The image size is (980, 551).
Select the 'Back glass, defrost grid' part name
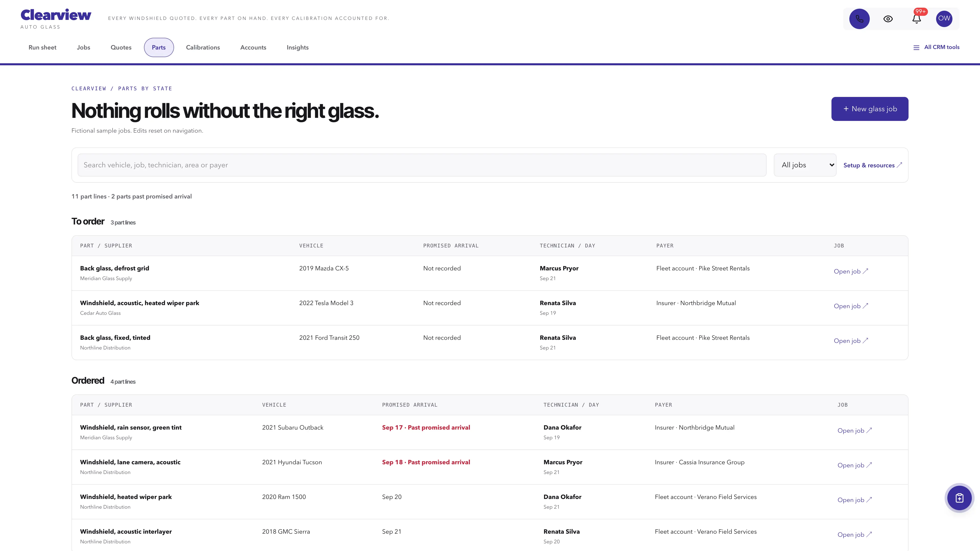click(115, 268)
